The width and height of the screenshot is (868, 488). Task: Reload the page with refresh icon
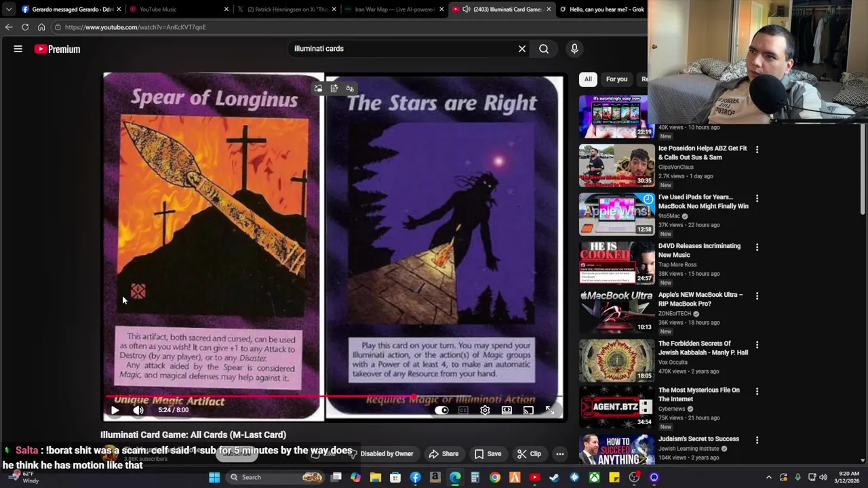(25, 27)
